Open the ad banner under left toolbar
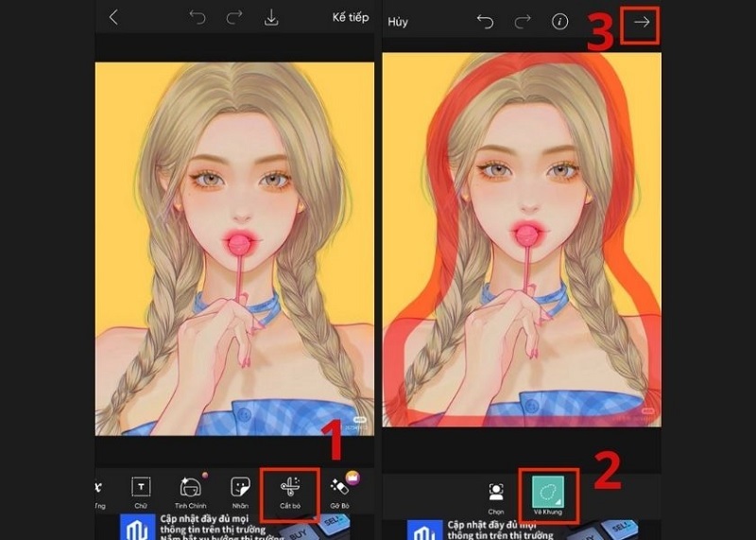 pos(234,526)
